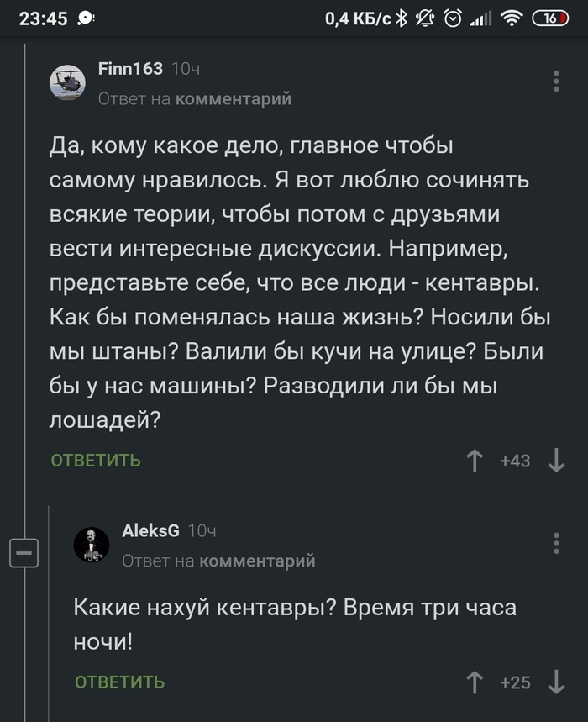Upvote Finn163's comment
The image size is (588, 722).
pyautogui.click(x=475, y=460)
